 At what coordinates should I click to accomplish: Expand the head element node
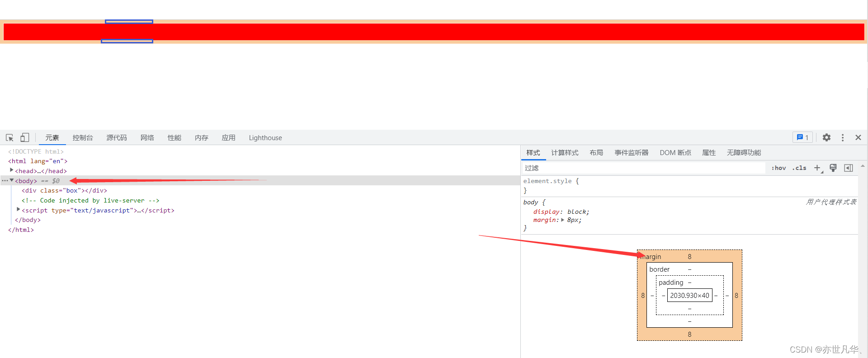pyautogui.click(x=12, y=170)
